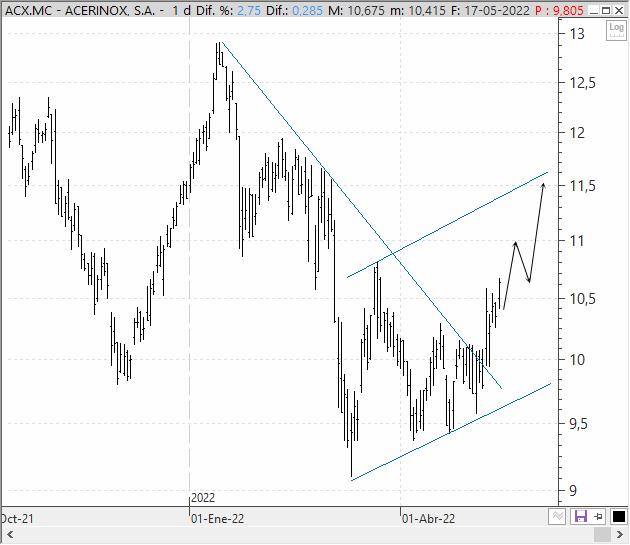Screen dimensions: 630x545
Task: Maximize the ACX.MC chart window
Action: pos(606,10)
